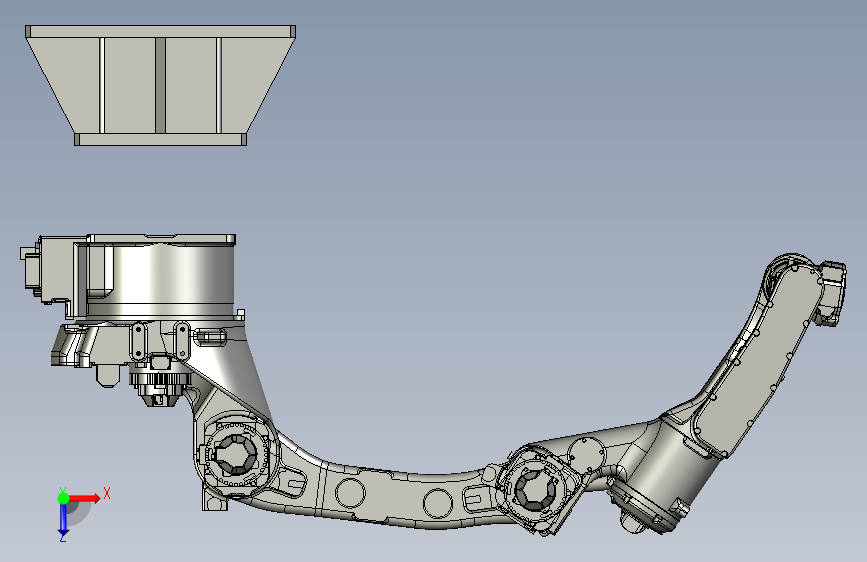Select the cylindrical base housing of the robot
867x562 pixels.
tap(160, 277)
